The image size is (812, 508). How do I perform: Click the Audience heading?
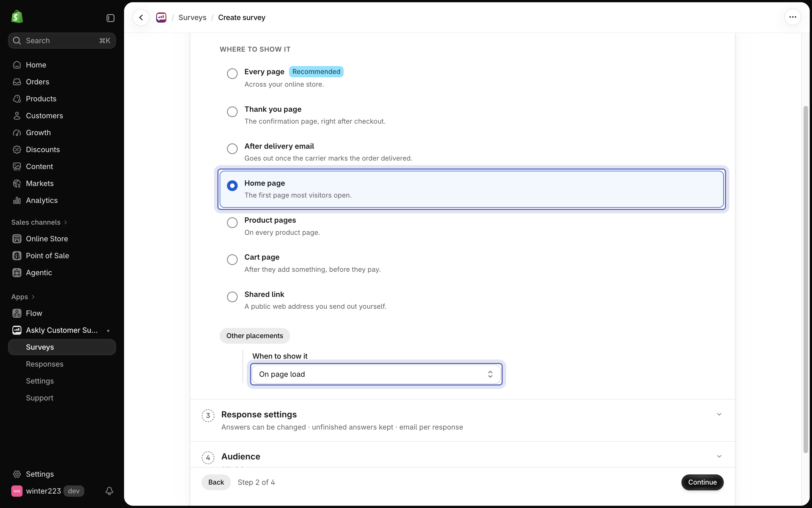pyautogui.click(x=240, y=456)
